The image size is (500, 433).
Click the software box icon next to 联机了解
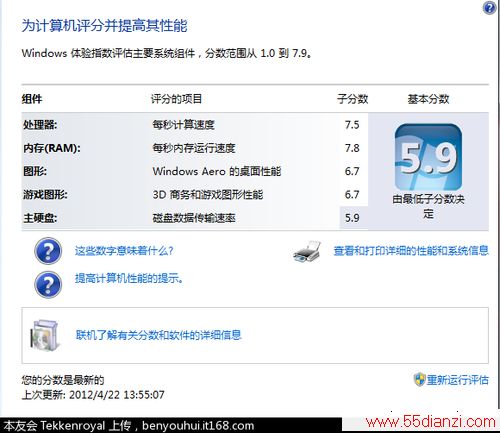[44, 335]
